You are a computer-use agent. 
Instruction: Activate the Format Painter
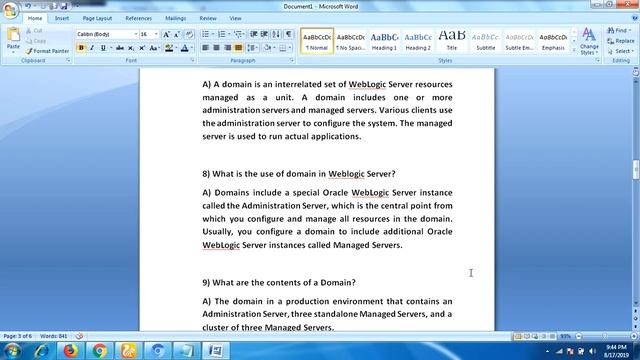pos(47,51)
